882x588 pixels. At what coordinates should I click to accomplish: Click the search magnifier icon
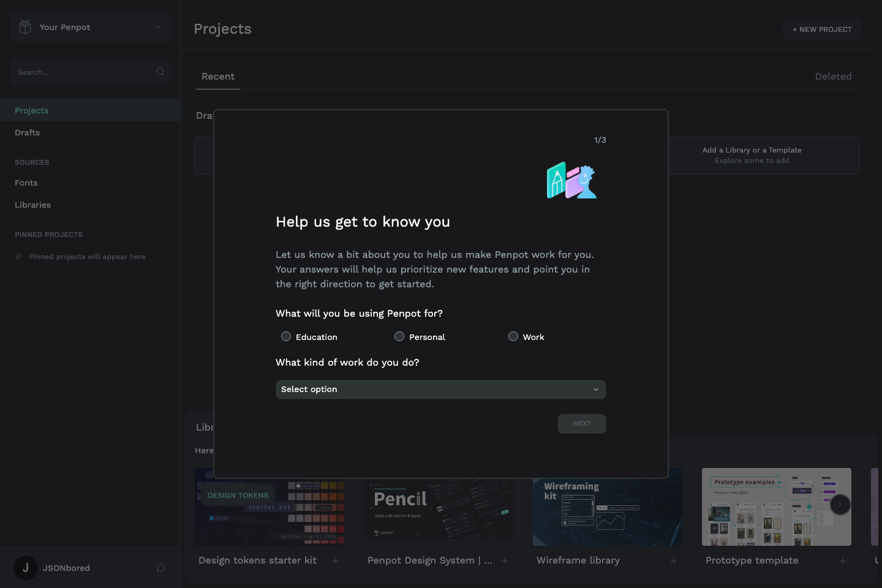click(x=160, y=72)
